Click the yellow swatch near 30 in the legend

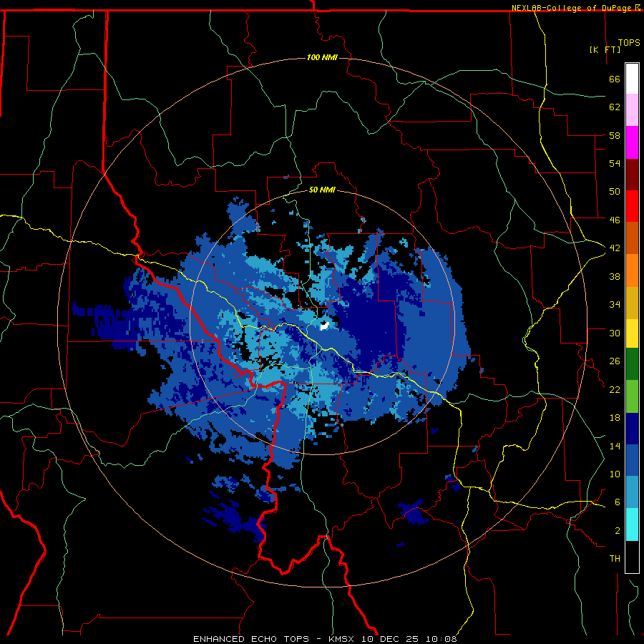pyautogui.click(x=632, y=333)
